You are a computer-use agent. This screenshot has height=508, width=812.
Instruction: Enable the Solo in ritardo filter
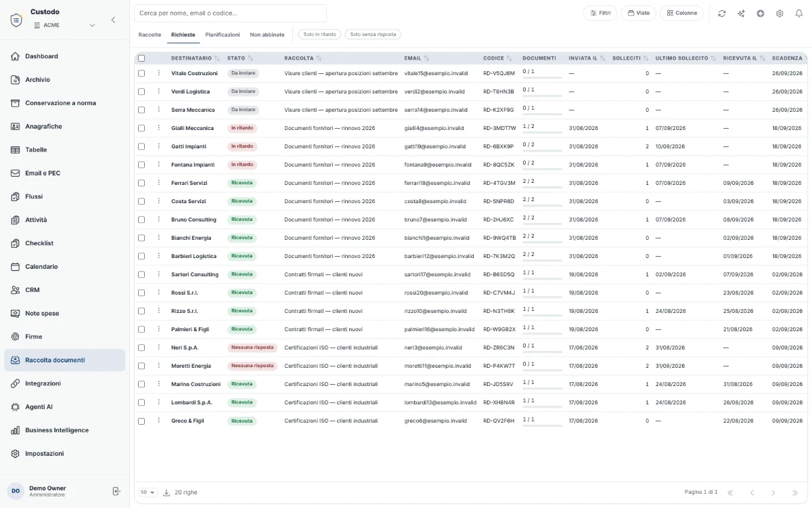pos(320,35)
